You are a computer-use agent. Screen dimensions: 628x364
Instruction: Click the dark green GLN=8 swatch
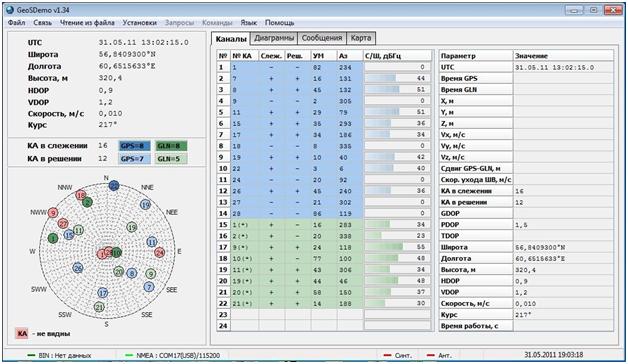171,146
